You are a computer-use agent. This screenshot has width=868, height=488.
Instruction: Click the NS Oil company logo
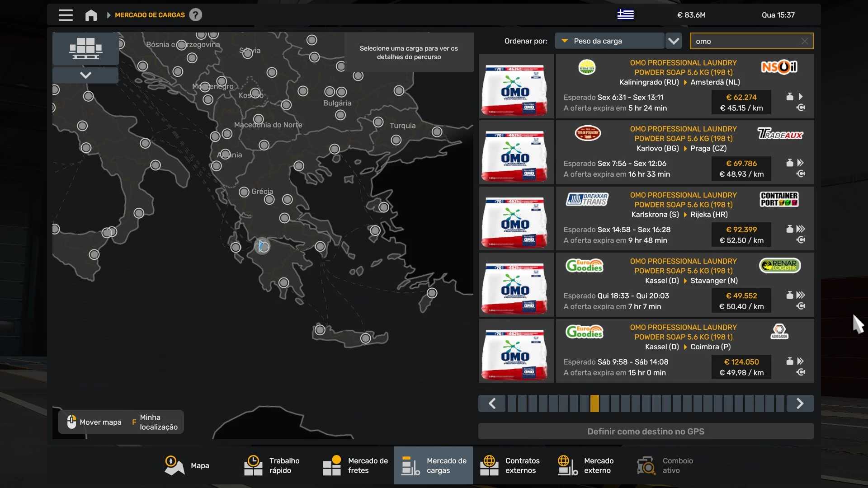tap(779, 67)
